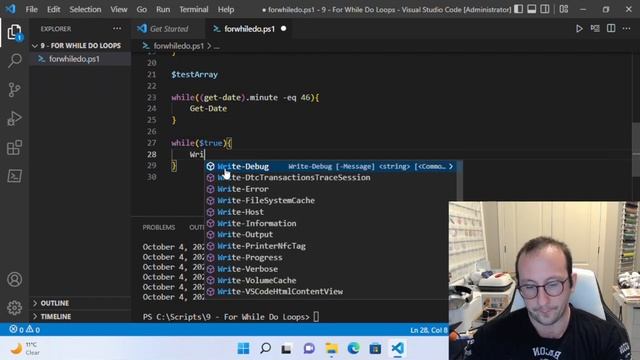
Task: Choose the Write-Error suggestion
Action: pyautogui.click(x=331, y=189)
